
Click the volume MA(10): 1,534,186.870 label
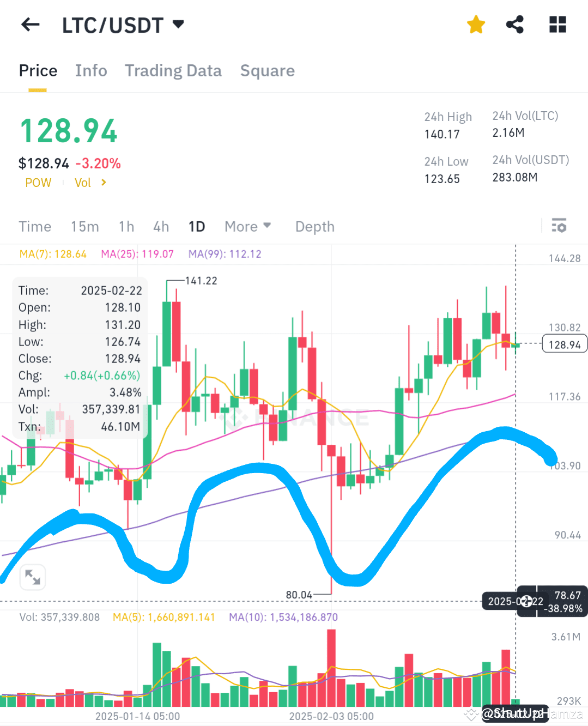pyautogui.click(x=283, y=618)
